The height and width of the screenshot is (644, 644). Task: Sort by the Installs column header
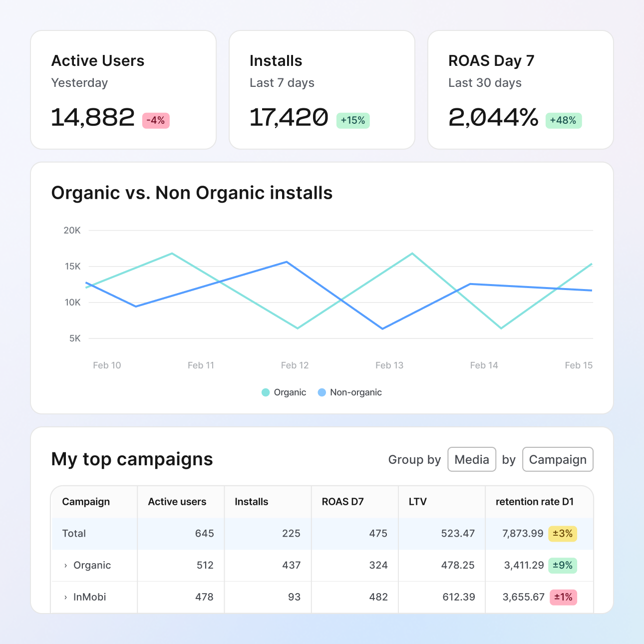pyautogui.click(x=252, y=502)
